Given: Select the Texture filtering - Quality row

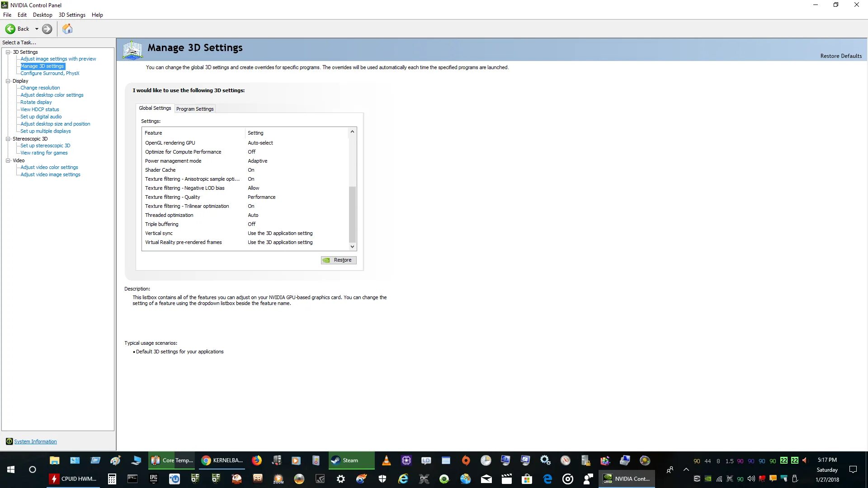Looking at the screenshot, I should [245, 197].
